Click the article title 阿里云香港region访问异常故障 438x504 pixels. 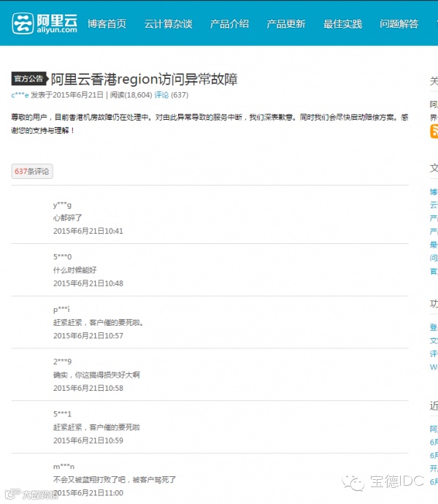click(x=145, y=79)
